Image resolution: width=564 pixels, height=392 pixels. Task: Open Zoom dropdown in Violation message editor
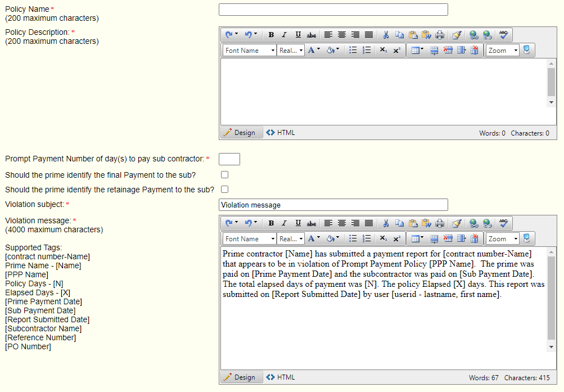502,238
